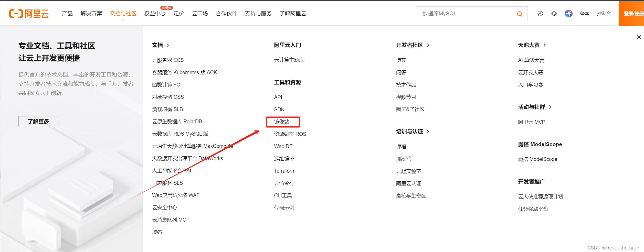Open the WebIDE link
The height and width of the screenshot is (252, 644).
click(283, 146)
